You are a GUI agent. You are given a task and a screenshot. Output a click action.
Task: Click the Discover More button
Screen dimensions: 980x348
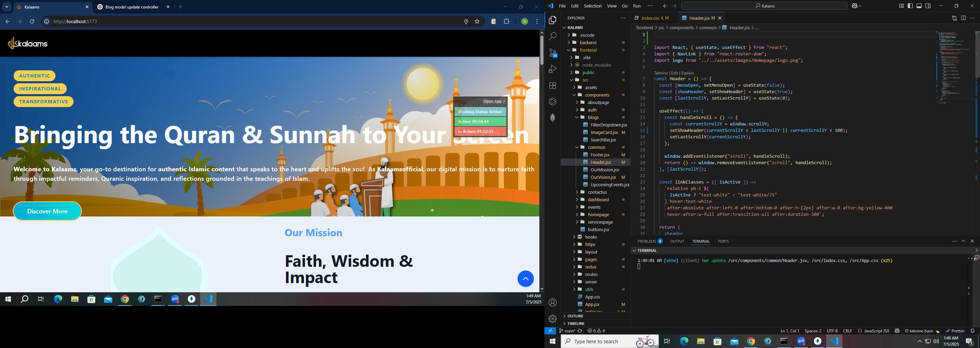click(47, 211)
